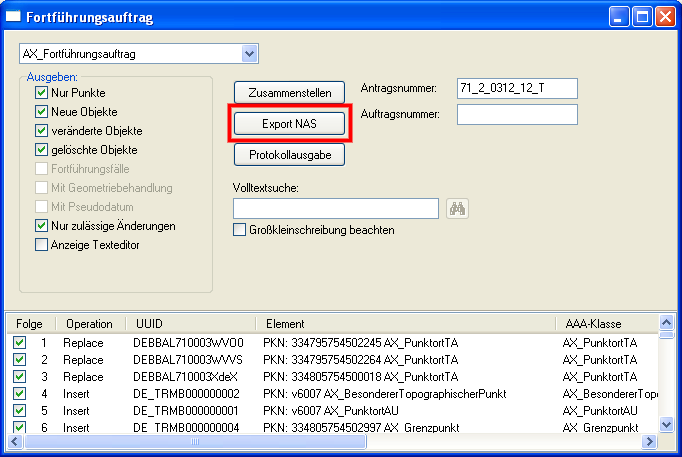The width and height of the screenshot is (682, 457).
Task: Click the vertical scrollbar down arrow
Action: tap(664, 423)
